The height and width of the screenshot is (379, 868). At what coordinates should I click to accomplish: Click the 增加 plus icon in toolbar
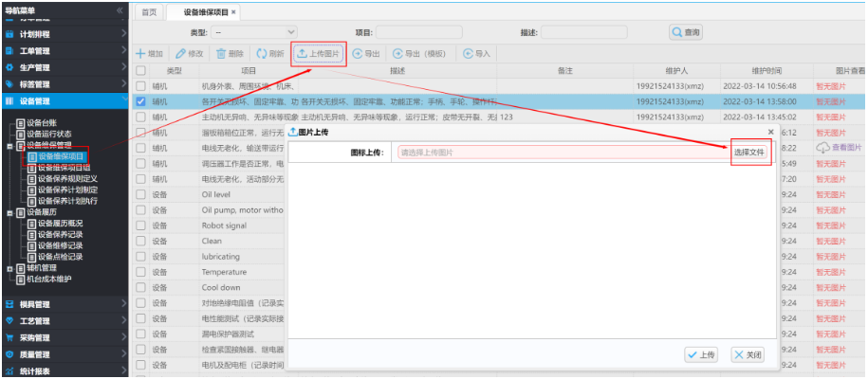140,54
